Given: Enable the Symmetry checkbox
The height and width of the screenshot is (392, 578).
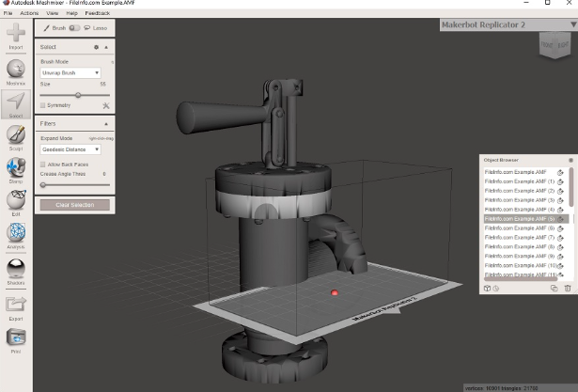Looking at the screenshot, I should pos(42,105).
